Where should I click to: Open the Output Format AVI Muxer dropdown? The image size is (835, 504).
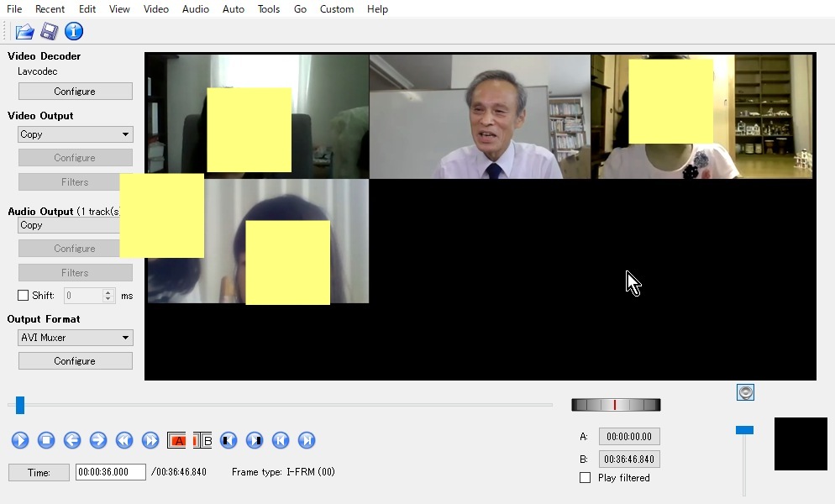75,337
